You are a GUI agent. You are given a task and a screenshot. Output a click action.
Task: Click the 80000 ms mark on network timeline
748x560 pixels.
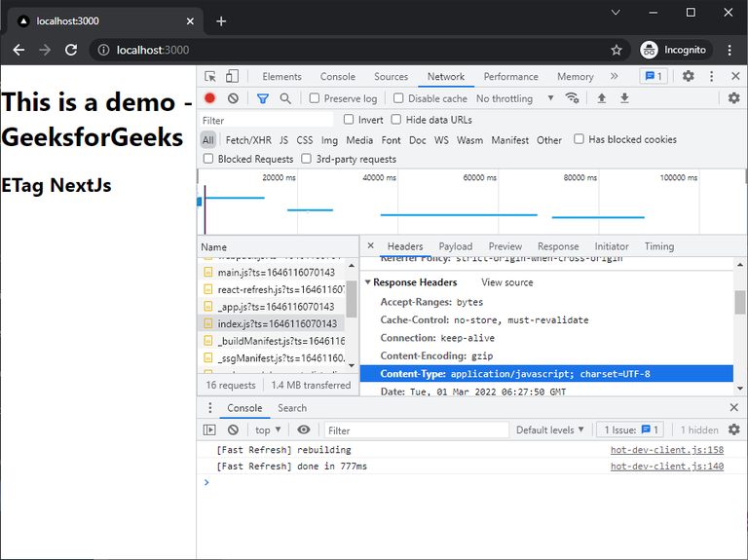[580, 177]
